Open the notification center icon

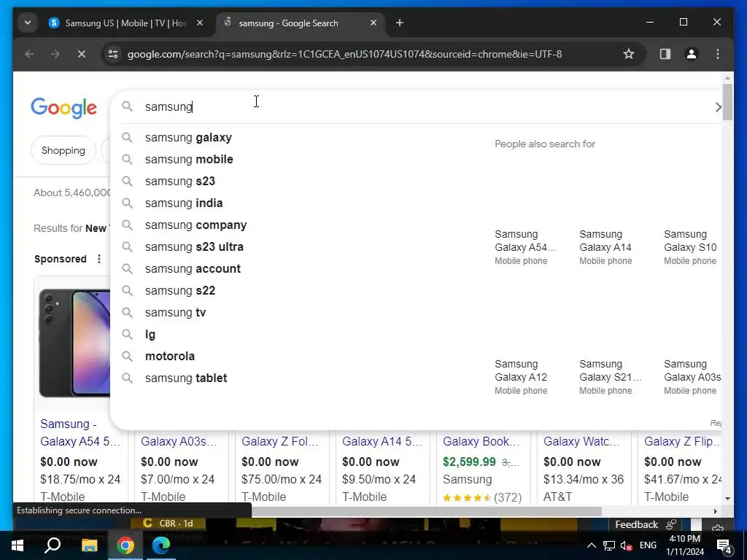point(724,545)
